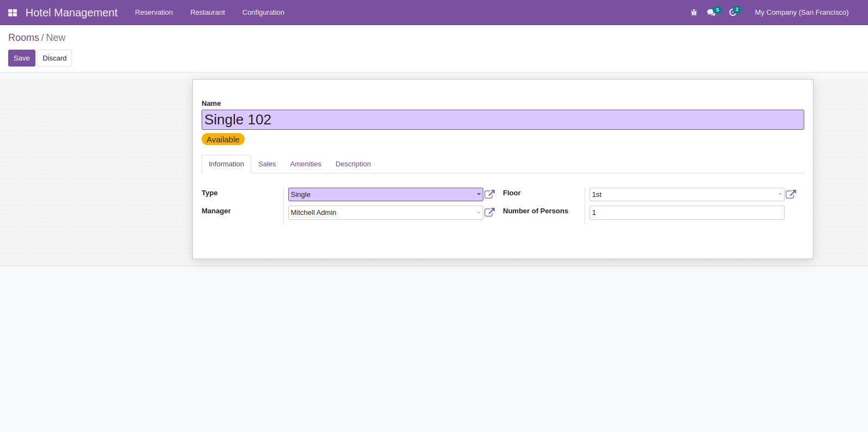Focus the Number of Persons field
This screenshot has width=868, height=432.
point(687,213)
